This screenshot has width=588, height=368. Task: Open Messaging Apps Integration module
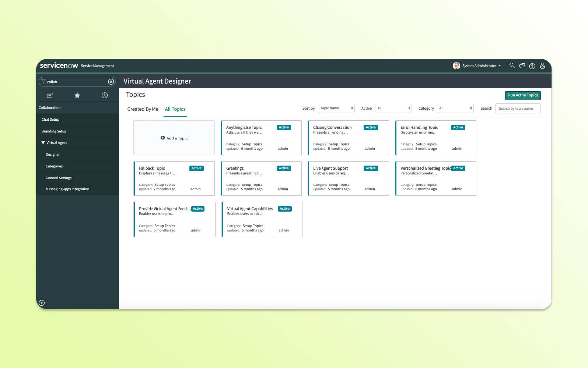click(x=67, y=189)
